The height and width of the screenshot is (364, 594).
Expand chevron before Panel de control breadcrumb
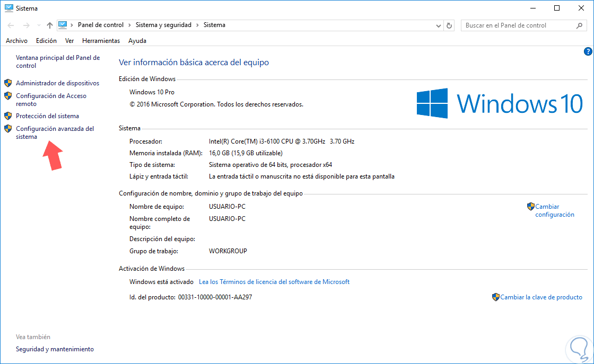pos(72,25)
